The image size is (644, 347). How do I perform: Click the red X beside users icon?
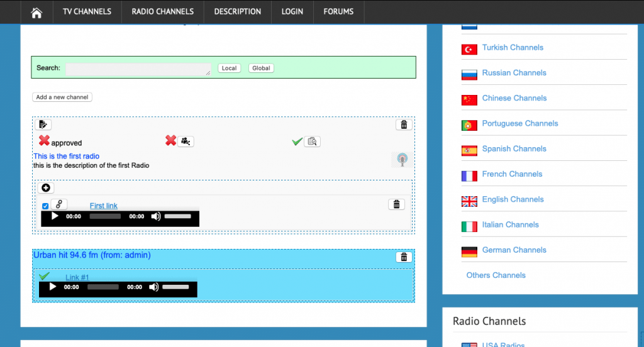tap(171, 141)
